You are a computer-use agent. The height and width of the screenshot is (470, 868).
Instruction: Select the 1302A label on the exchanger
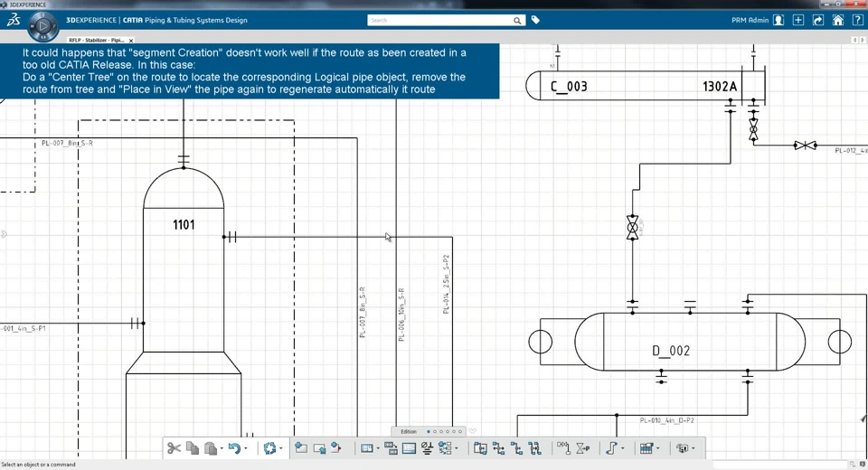coord(720,87)
